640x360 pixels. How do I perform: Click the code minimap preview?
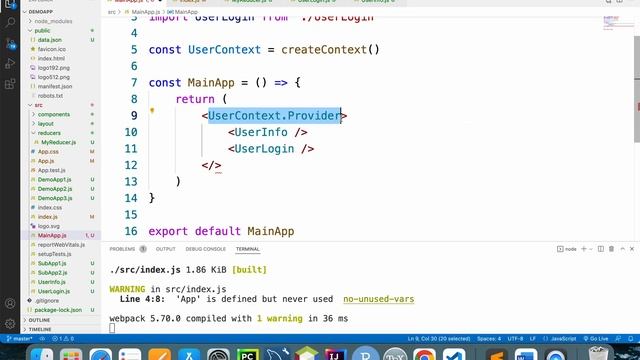[x=618, y=23]
